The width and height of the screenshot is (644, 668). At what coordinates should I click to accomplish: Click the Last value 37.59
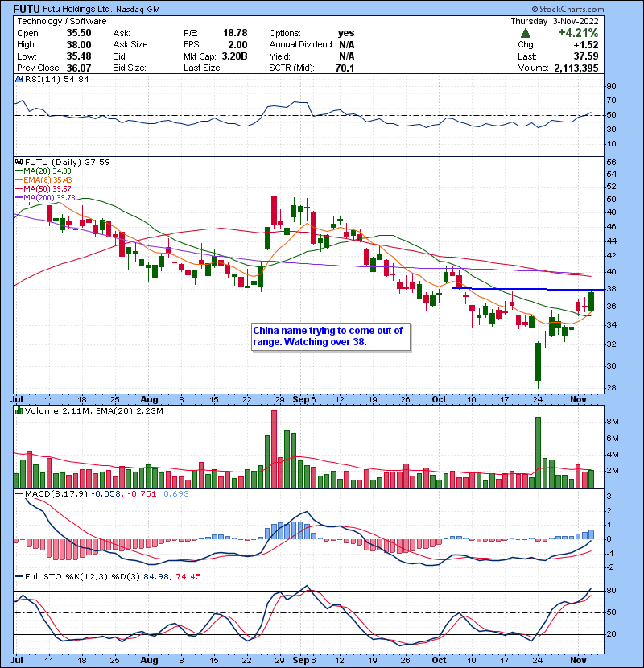[586, 56]
